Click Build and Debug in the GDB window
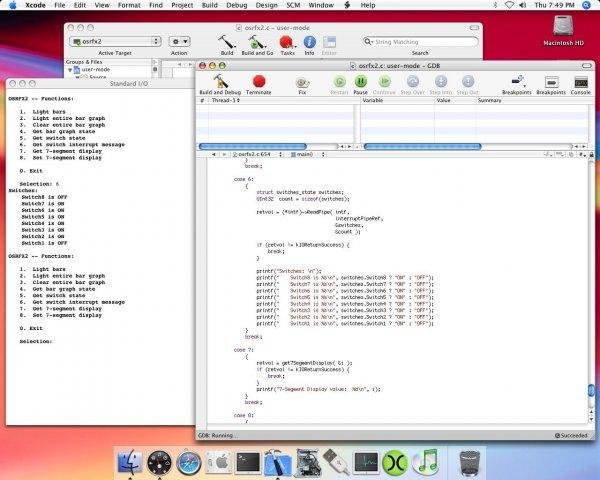Screen dimensions: 600x480 click(220, 85)
